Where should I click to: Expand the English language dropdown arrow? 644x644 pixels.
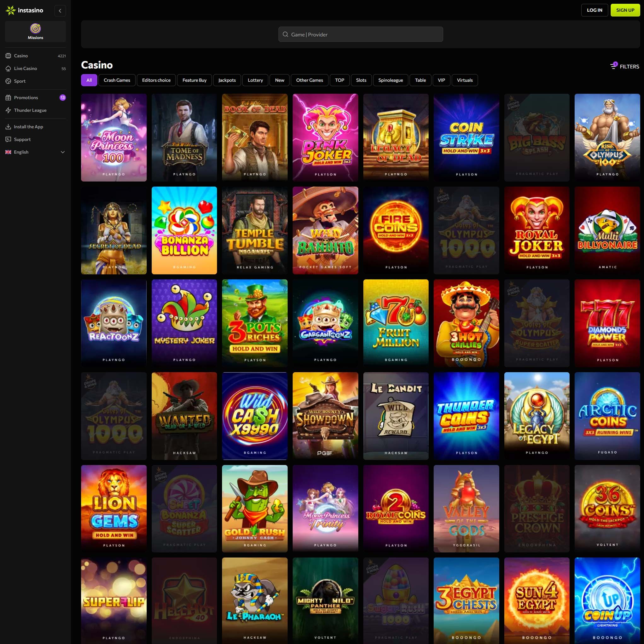click(x=63, y=152)
